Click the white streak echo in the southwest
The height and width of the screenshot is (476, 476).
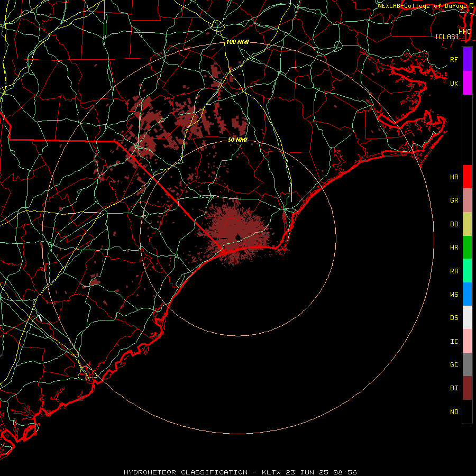[40, 318]
